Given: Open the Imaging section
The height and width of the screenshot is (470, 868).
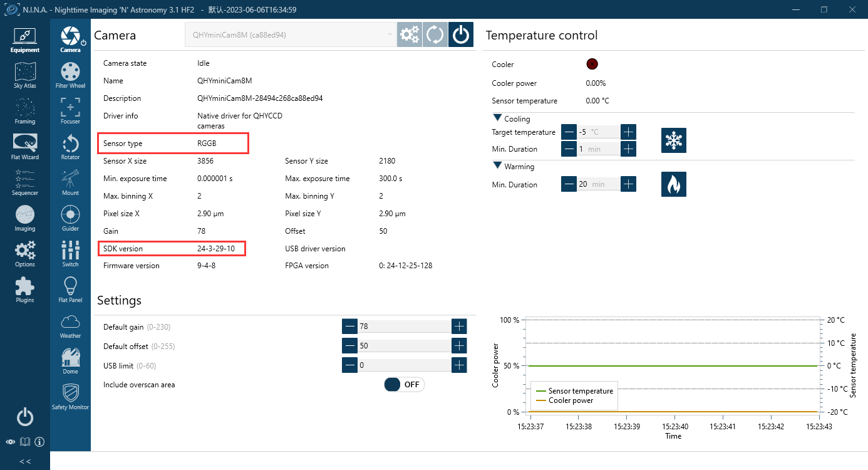Looking at the screenshot, I should [x=24, y=219].
